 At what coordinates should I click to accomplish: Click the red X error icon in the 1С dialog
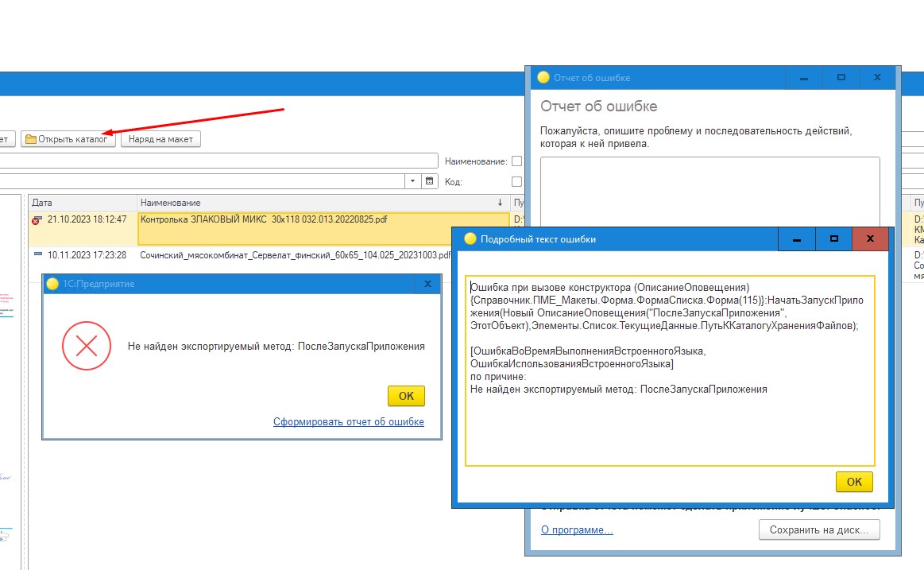click(x=87, y=346)
